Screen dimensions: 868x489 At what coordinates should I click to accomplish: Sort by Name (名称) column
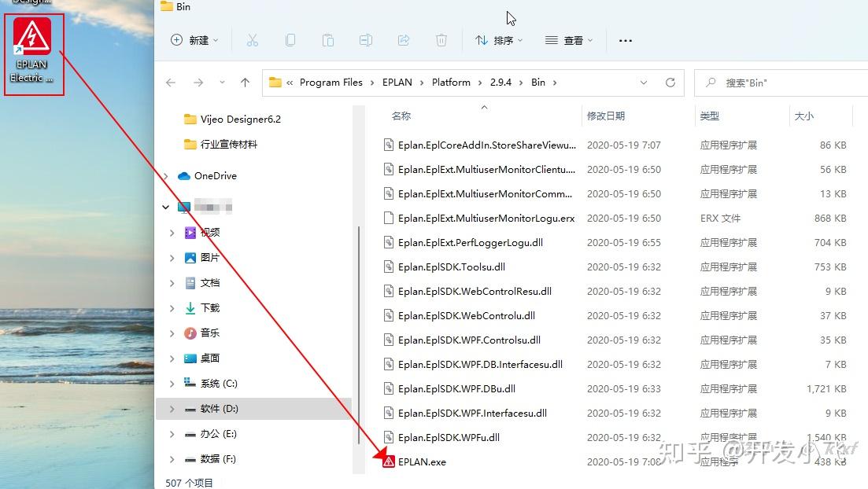click(x=401, y=116)
